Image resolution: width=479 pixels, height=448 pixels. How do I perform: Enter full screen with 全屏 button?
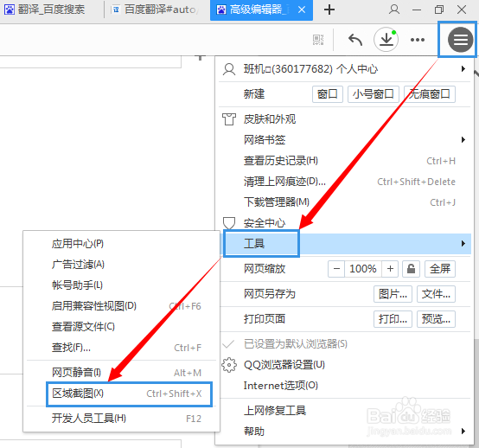(x=440, y=269)
